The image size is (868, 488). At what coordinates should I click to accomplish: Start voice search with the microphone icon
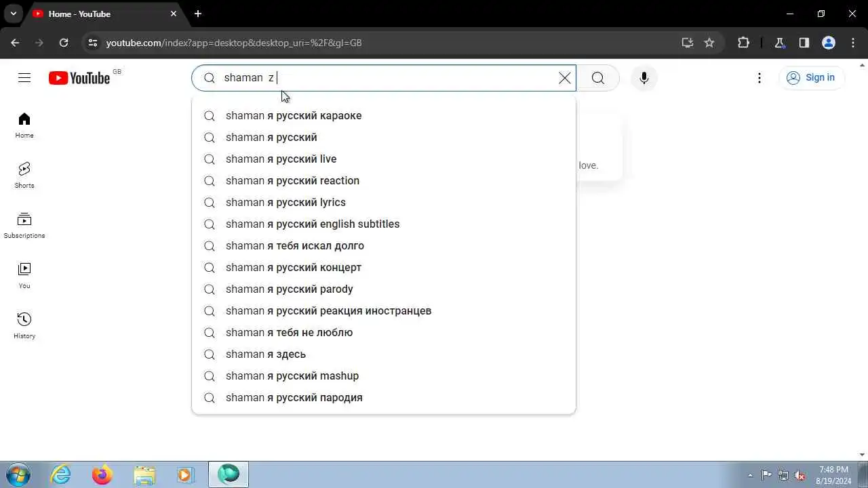[x=644, y=78]
